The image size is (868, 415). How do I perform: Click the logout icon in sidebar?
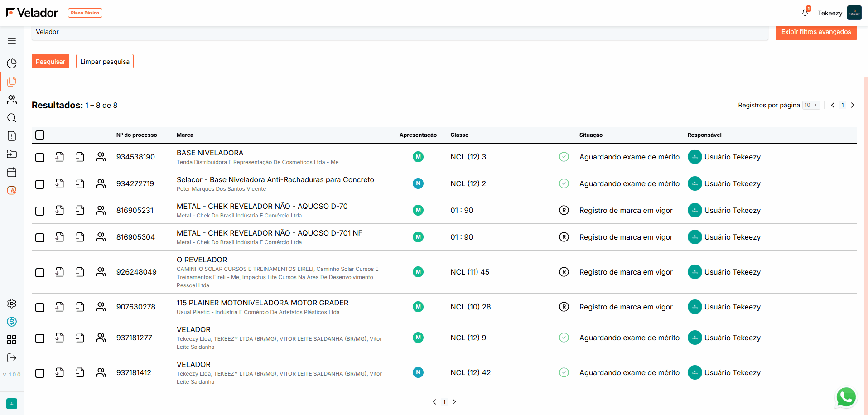(12, 358)
